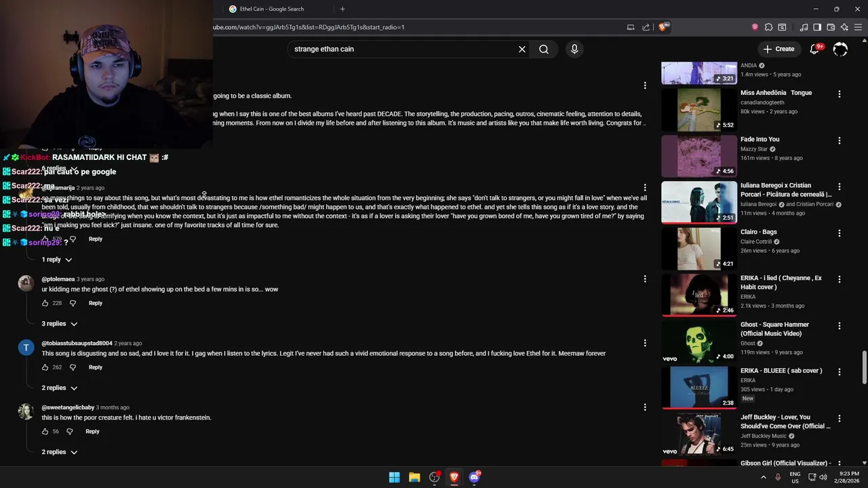Like the @ptolemaea comment

[45, 303]
